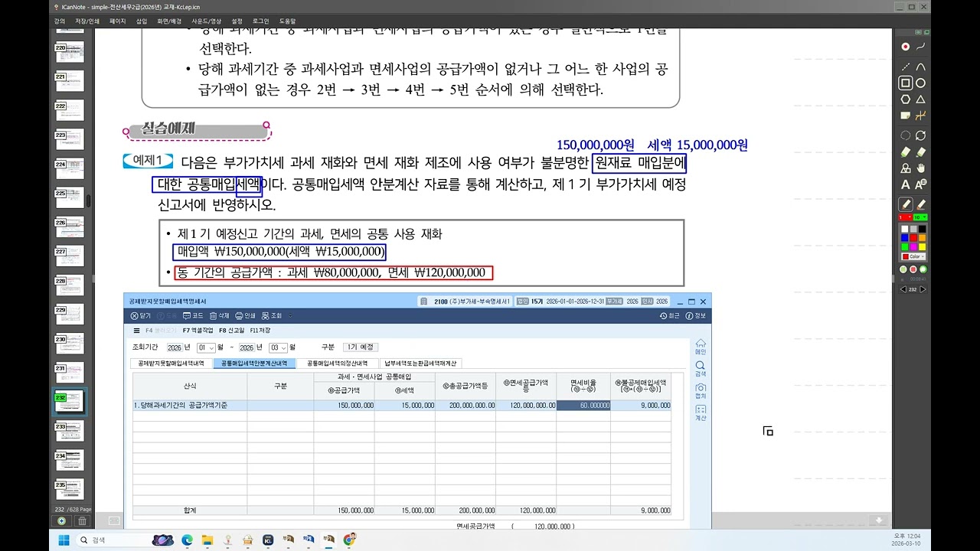Click the 계산 calculator icon in KcLep sidebar
Screen dimensions: 980x551
701,412
